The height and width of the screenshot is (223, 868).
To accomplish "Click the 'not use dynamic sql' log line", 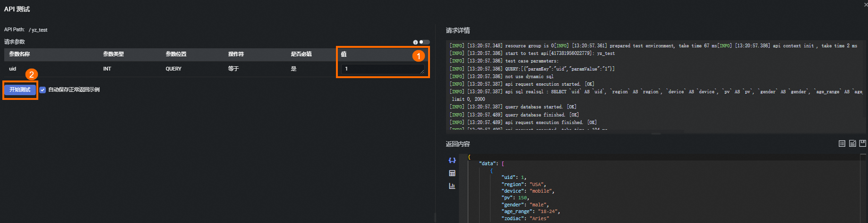I will (501, 76).
